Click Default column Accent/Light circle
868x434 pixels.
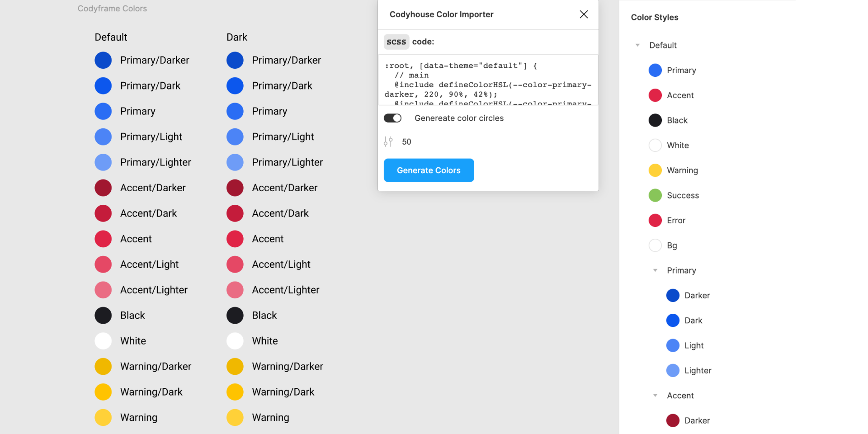(x=103, y=264)
